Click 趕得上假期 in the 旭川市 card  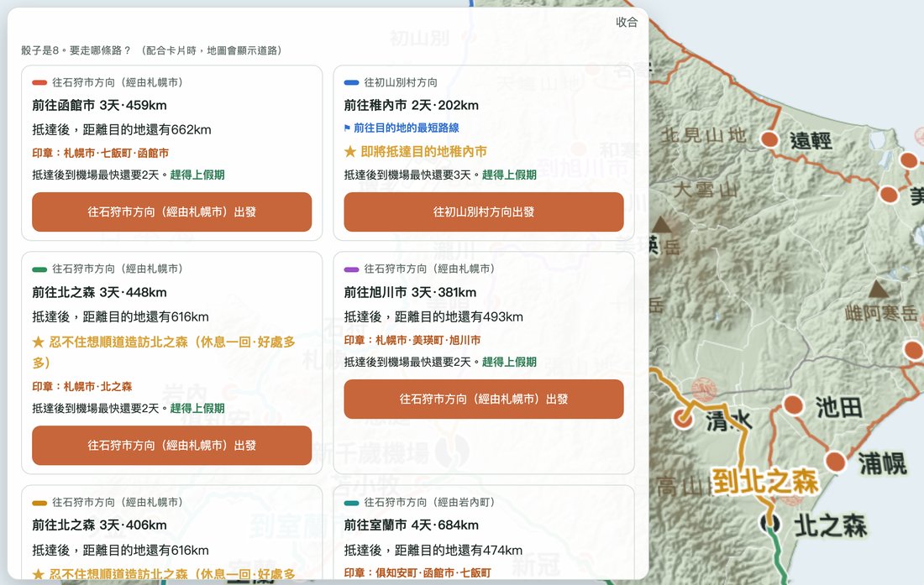509,362
